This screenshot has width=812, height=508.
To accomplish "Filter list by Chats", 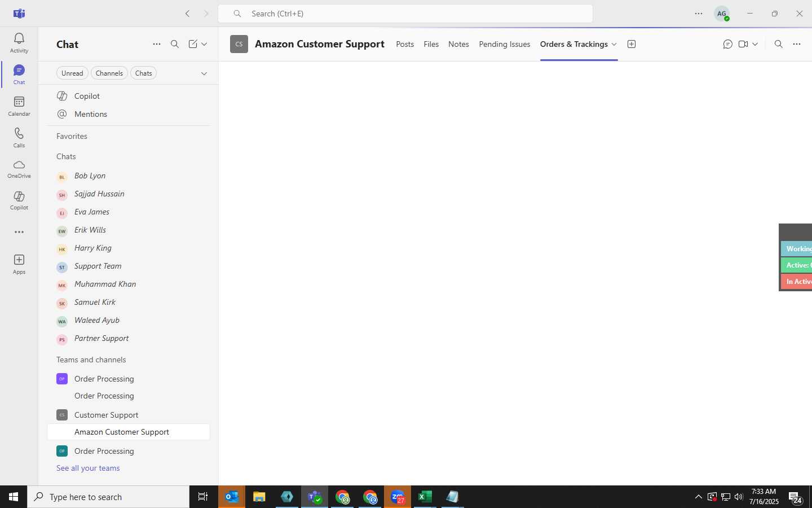I will click(144, 73).
